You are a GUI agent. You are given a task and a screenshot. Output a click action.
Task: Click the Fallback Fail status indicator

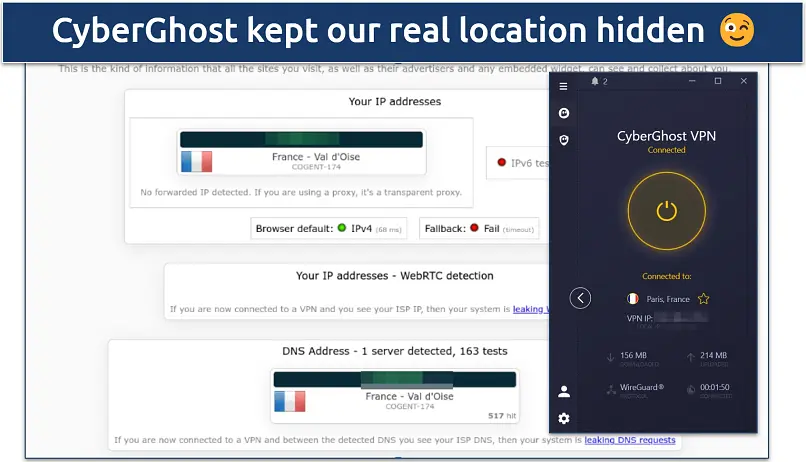click(x=474, y=228)
